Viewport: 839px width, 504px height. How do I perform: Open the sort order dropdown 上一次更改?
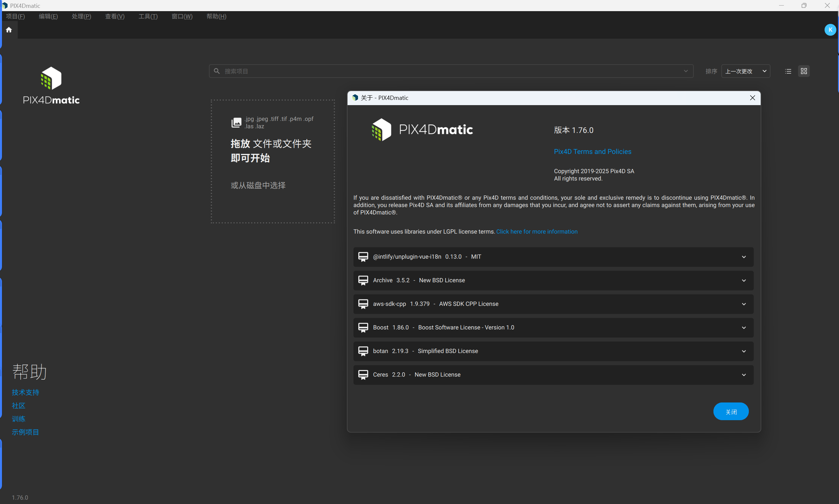(746, 71)
